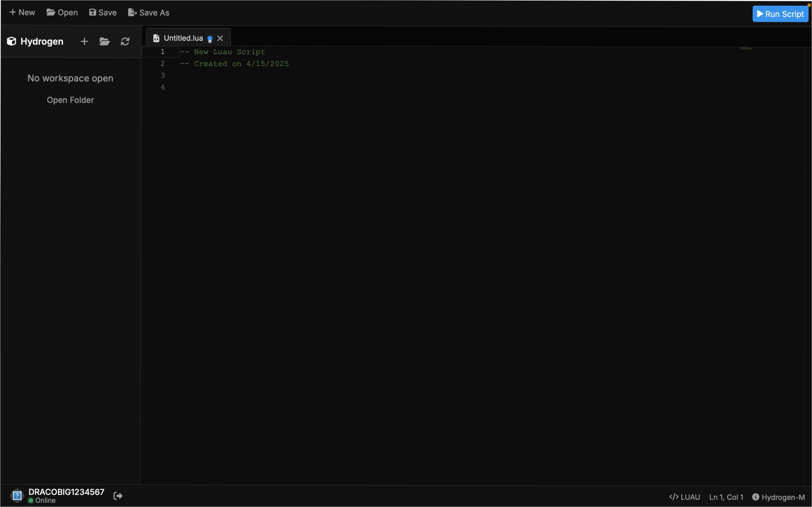Refresh the workspace with the sync icon

click(125, 41)
